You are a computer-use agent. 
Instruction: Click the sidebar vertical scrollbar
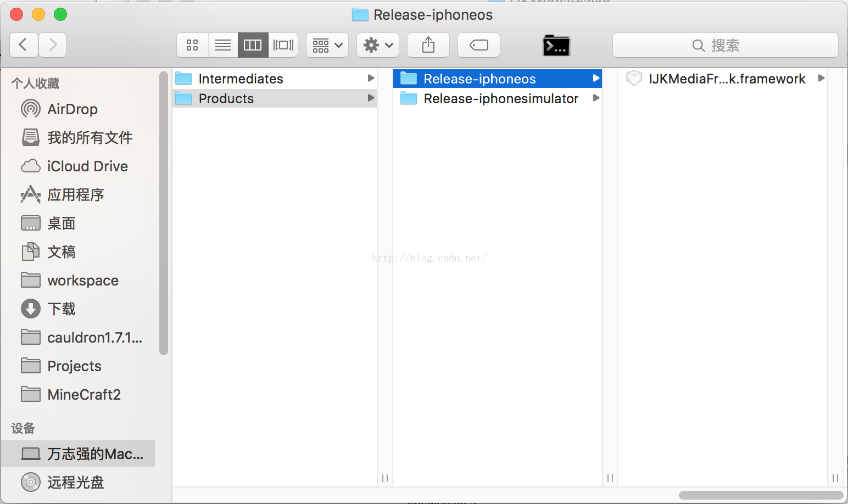tap(163, 214)
